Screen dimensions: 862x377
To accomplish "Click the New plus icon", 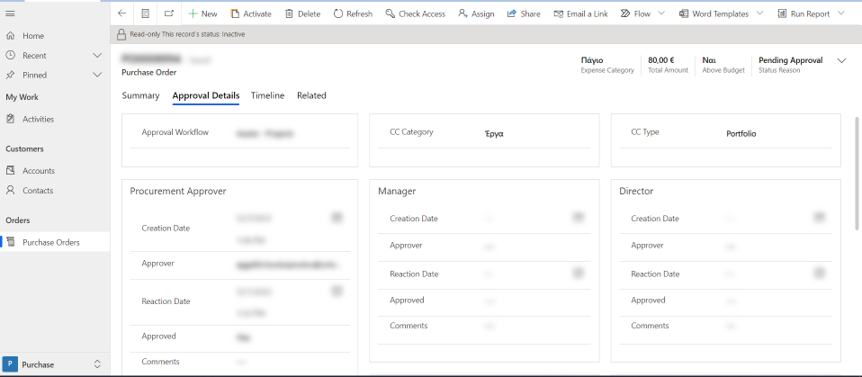I will point(192,14).
